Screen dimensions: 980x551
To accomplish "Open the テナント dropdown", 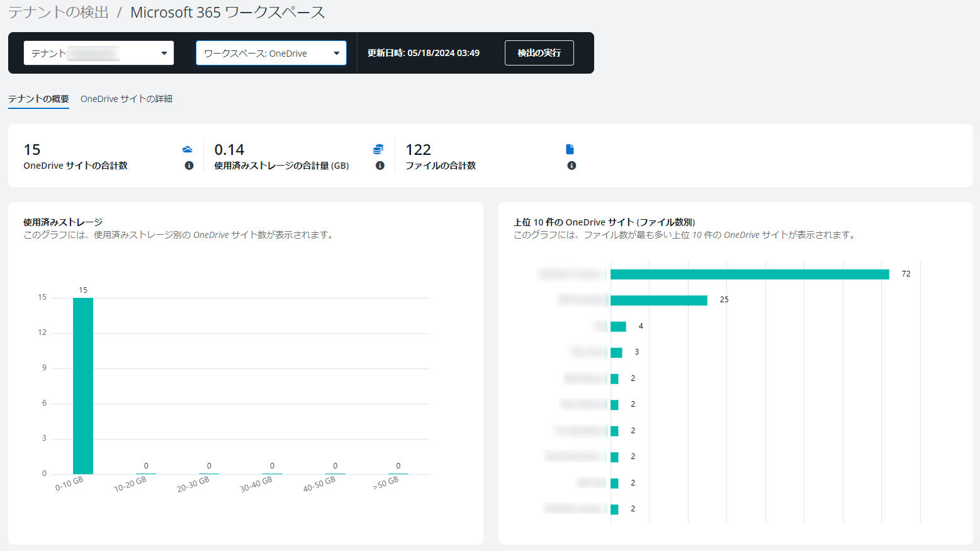I will [99, 53].
